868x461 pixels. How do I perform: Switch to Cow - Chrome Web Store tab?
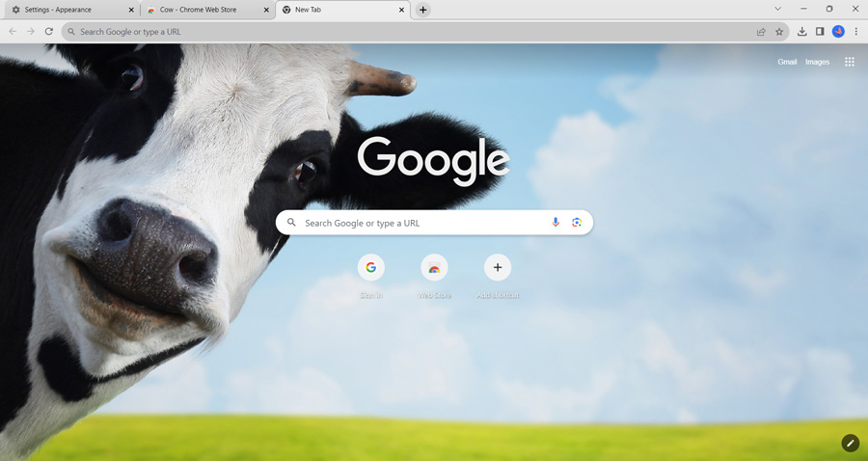[x=200, y=10]
